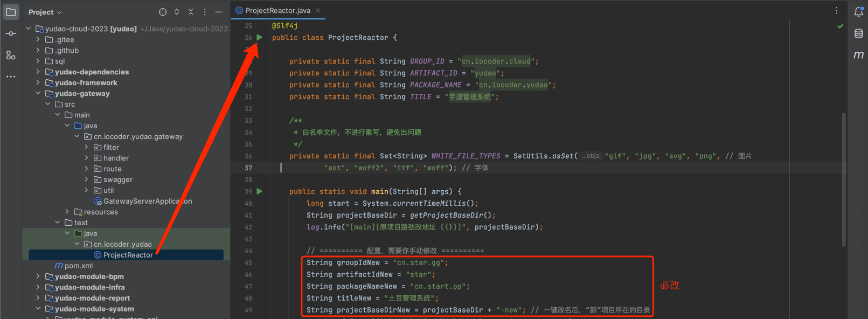
Task: Close the ProjectReactor.java tab
Action: [318, 10]
